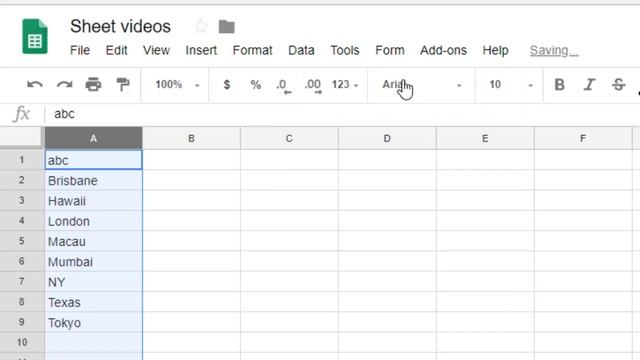
Task: Open the File menu
Action: [x=80, y=50]
